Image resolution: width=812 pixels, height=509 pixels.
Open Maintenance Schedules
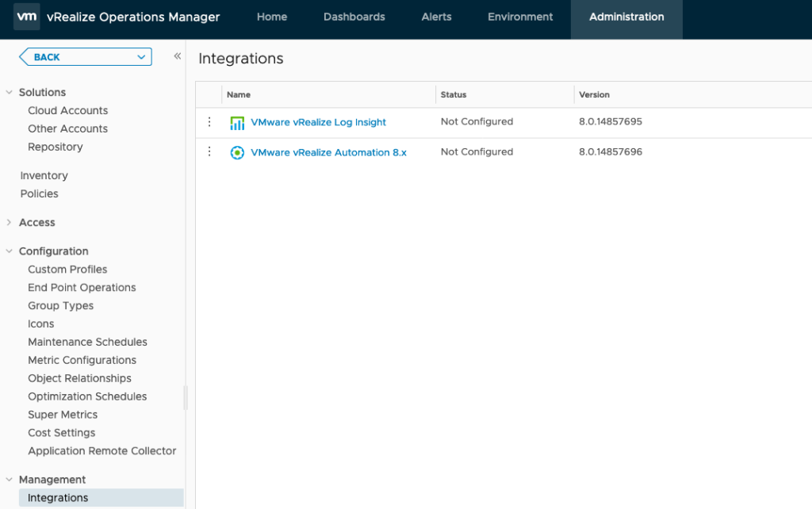click(x=87, y=342)
